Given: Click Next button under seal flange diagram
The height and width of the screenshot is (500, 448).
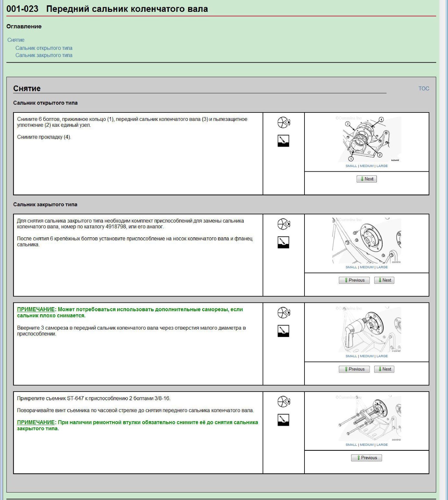Looking at the screenshot, I should (384, 280).
